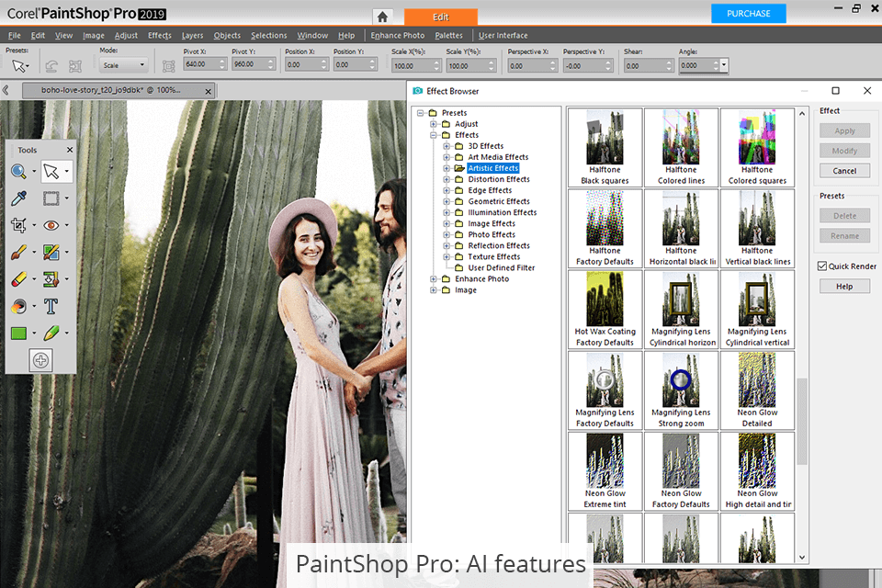Select the User Defined Filter tree item

502,268
